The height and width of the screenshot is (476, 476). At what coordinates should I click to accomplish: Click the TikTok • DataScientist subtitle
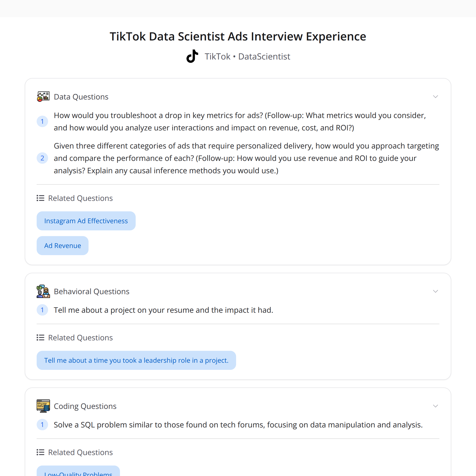[x=247, y=56]
